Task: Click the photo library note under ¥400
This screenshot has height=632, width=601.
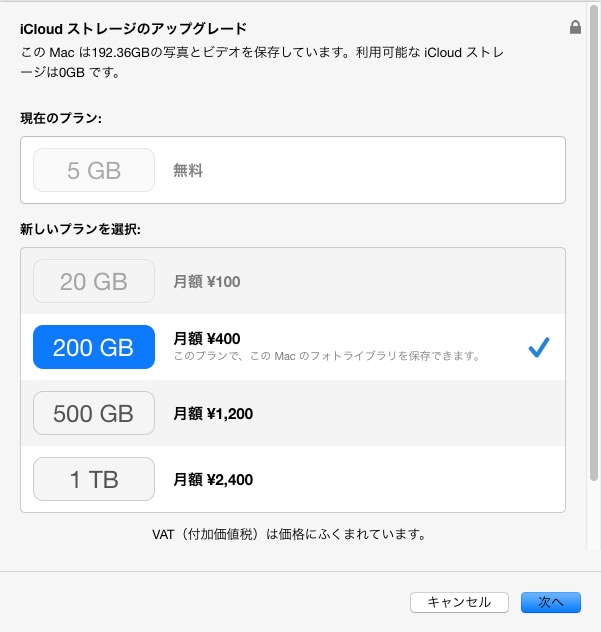Action: 327,356
